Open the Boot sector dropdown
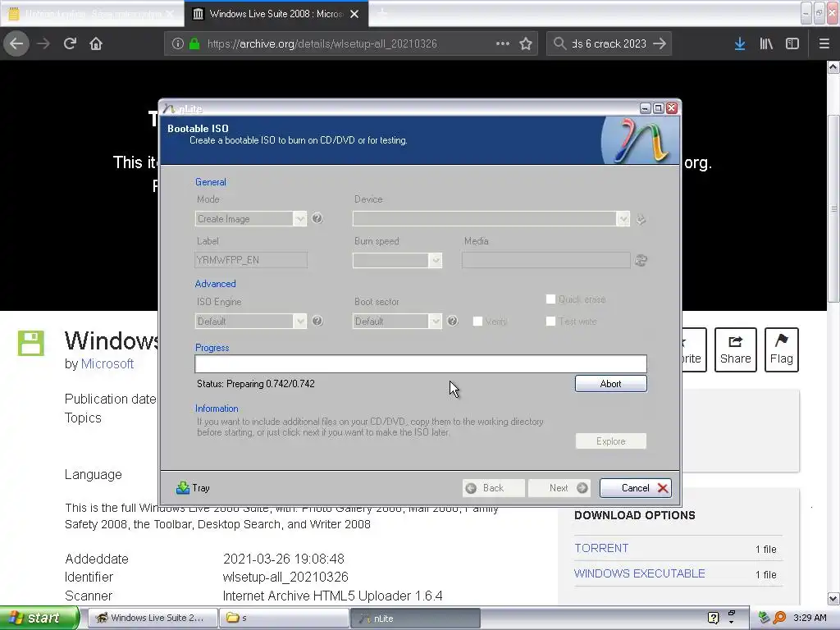840x630 pixels. (397, 321)
